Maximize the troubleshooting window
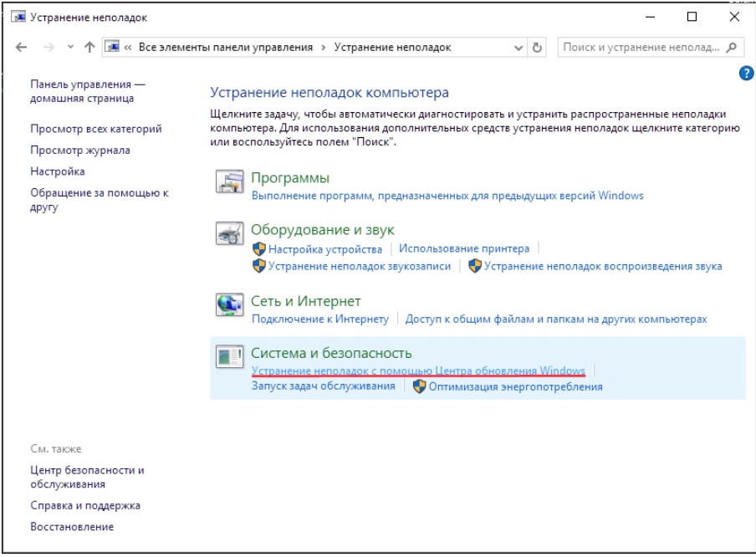Image resolution: width=756 pixels, height=557 pixels. (692, 17)
